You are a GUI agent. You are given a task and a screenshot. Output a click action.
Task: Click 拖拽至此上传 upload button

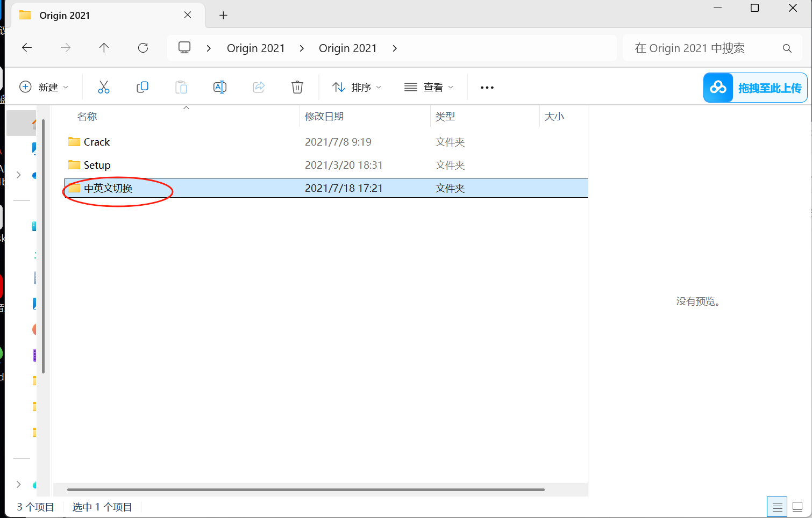pyautogui.click(x=756, y=88)
